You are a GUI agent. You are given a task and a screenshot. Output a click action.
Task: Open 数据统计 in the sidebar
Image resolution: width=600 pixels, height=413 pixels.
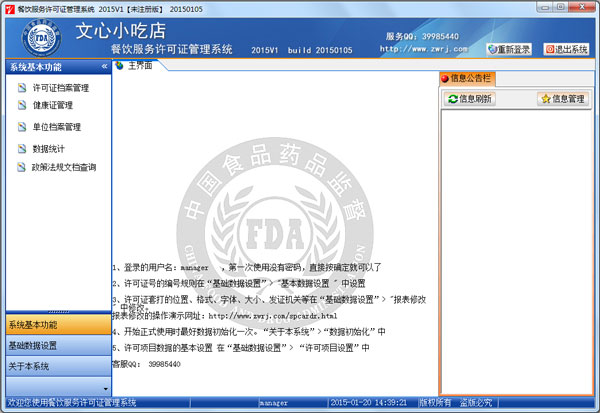[x=49, y=149]
